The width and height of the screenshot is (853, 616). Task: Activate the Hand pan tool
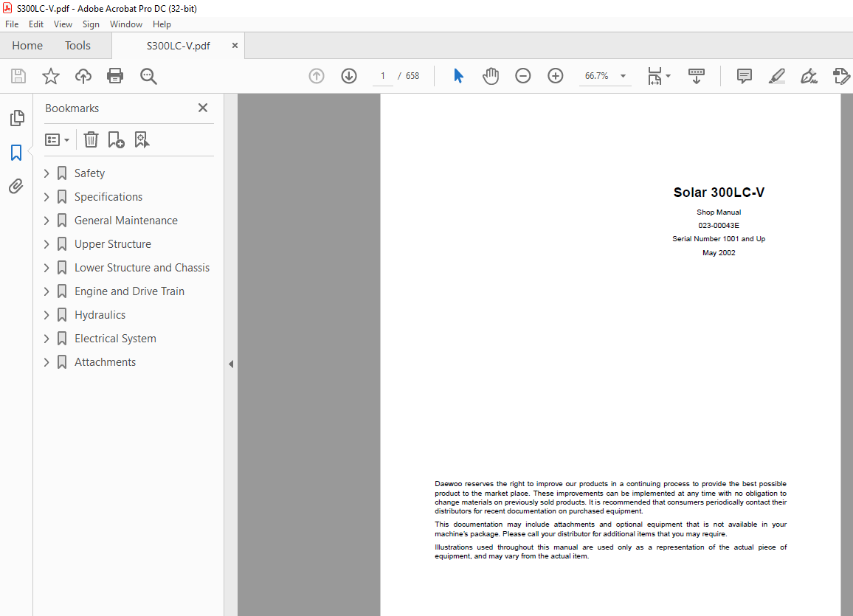(490, 76)
